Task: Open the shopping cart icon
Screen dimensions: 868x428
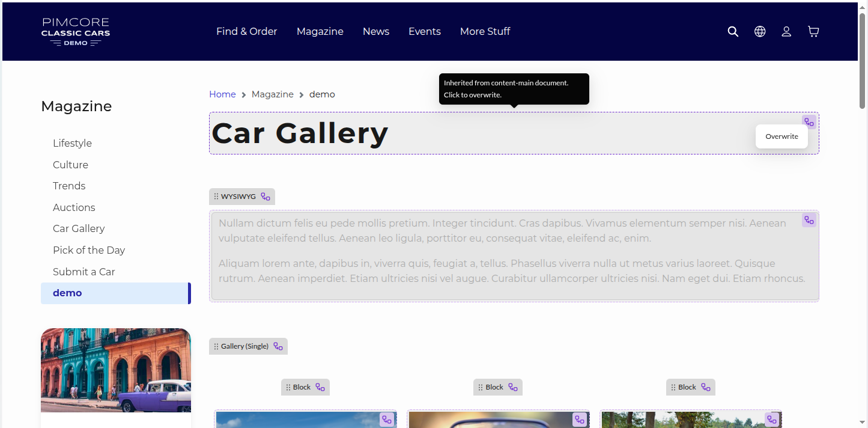Action: [x=813, y=31]
